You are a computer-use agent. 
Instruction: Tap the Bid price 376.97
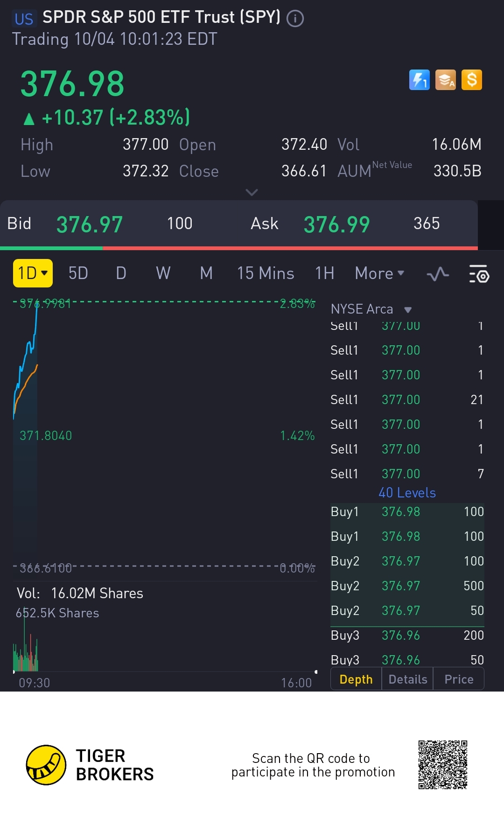pyautogui.click(x=90, y=224)
